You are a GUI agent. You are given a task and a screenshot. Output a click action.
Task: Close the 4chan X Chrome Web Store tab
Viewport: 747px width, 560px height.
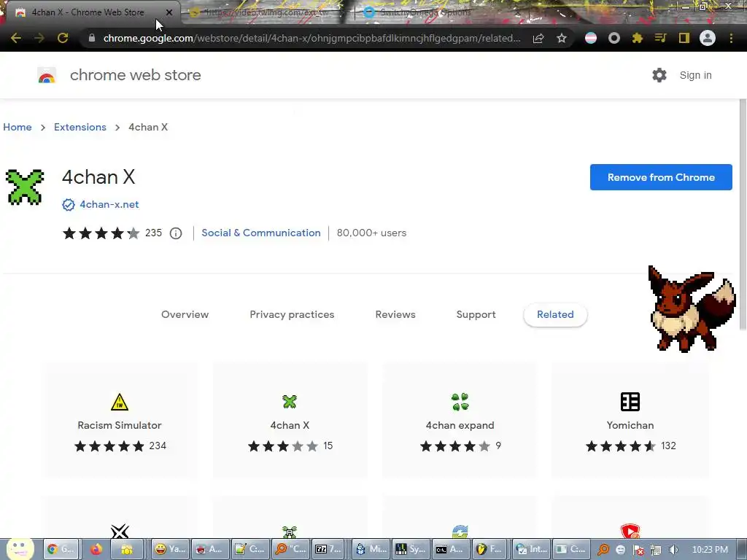coord(169,12)
